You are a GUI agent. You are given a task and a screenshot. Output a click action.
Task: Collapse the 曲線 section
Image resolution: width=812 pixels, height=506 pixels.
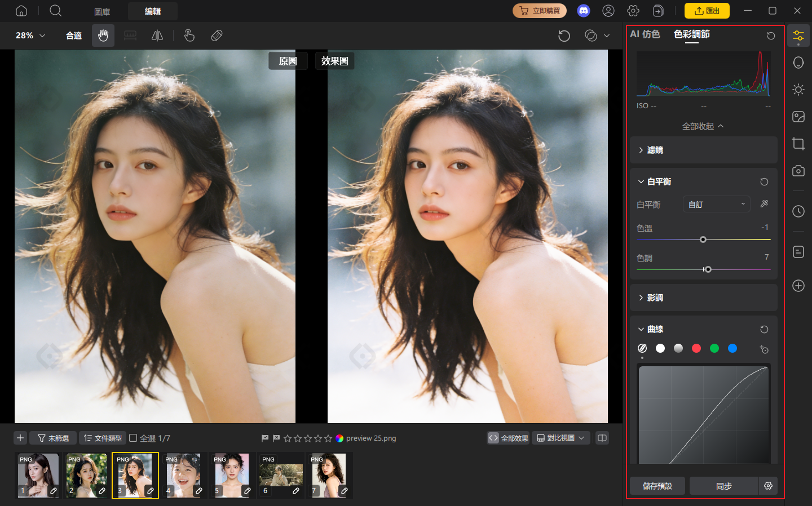coord(641,329)
